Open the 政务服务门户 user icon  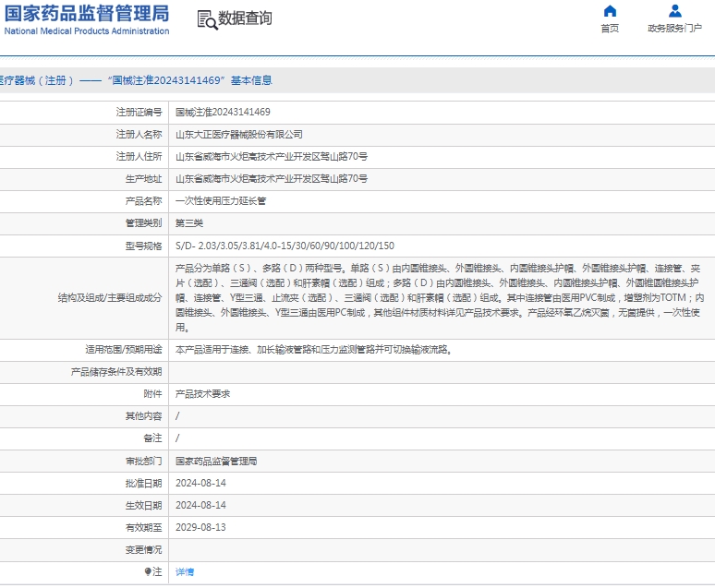[674, 11]
